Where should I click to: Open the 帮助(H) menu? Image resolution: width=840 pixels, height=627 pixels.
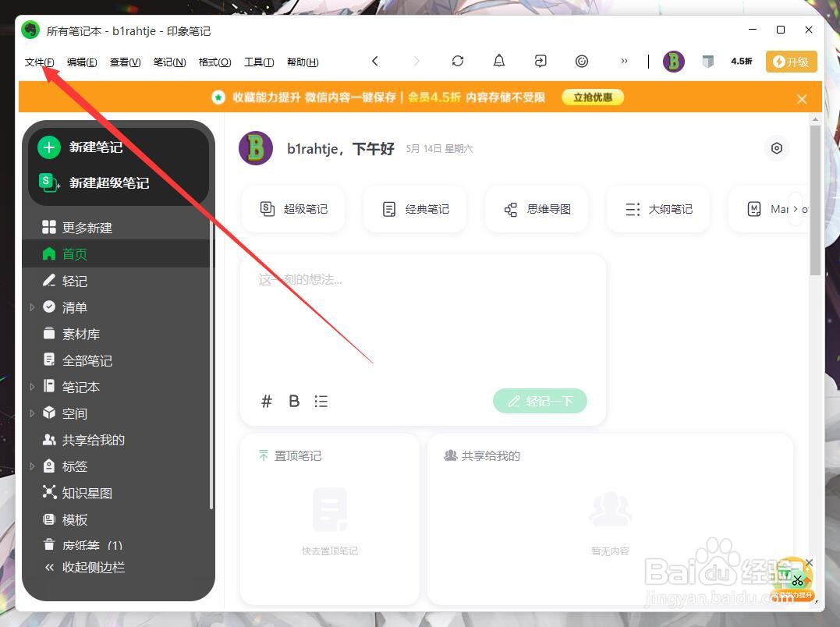pos(303,62)
